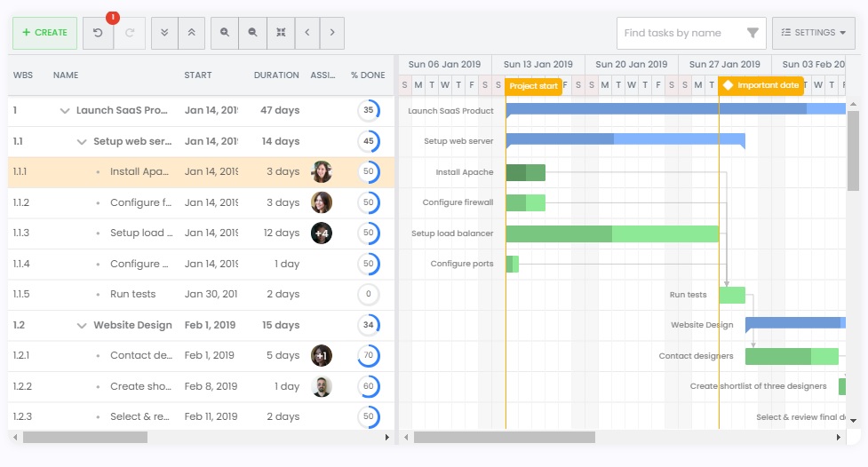Click the 60 percent done circle
The image size is (868, 467).
[369, 385]
